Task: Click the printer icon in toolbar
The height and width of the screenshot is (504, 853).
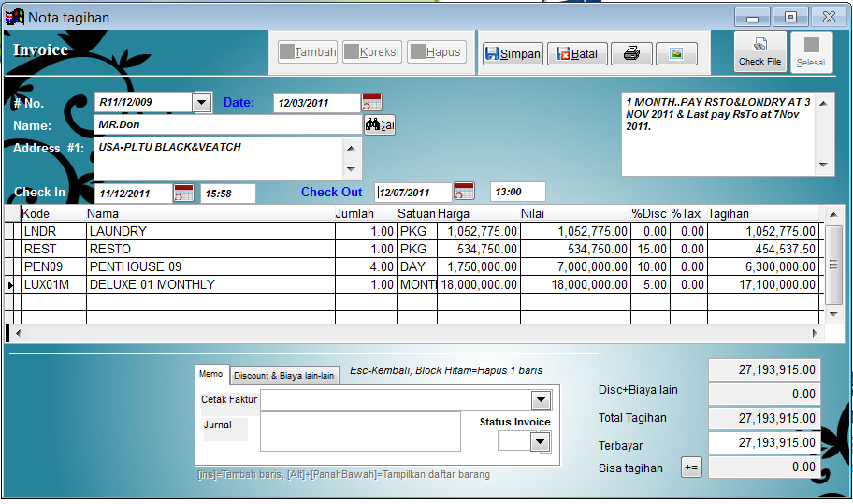Action: point(631,54)
